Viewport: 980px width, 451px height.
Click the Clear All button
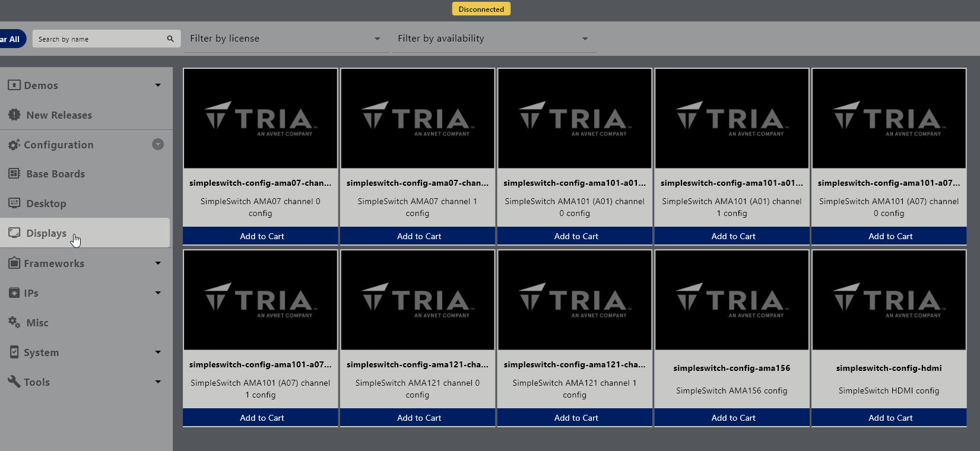click(12, 39)
